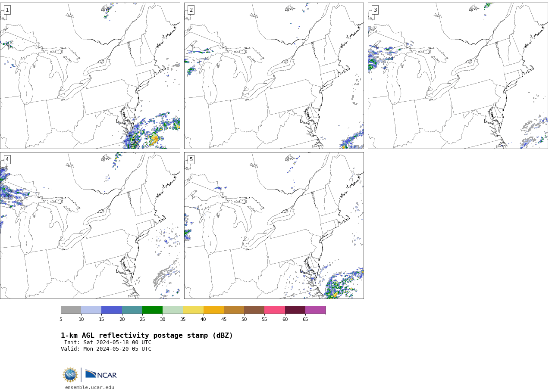Open ensemble member 2 reflectivity map

coord(274,76)
